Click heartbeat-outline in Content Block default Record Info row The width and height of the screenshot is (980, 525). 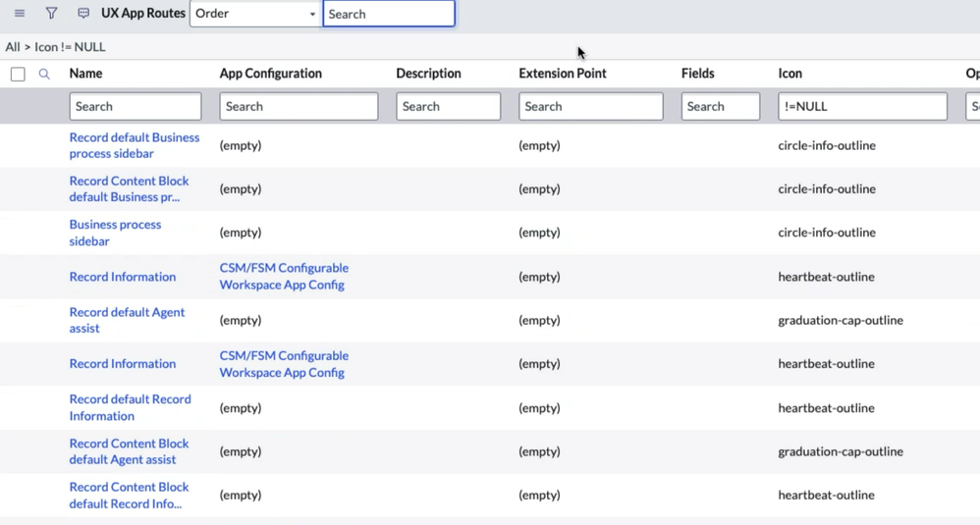tap(826, 495)
